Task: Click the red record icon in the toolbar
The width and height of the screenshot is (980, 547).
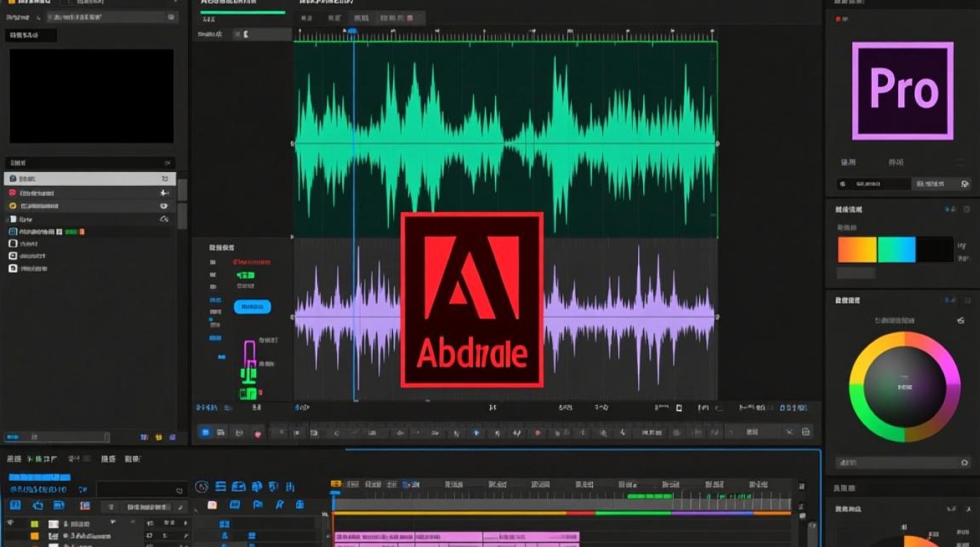Action: [x=256, y=432]
